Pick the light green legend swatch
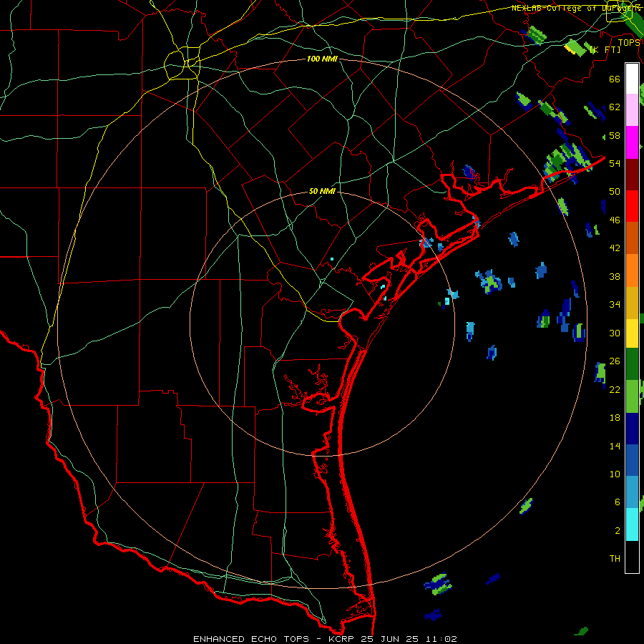Screen dimensions: 644x644 [632, 396]
